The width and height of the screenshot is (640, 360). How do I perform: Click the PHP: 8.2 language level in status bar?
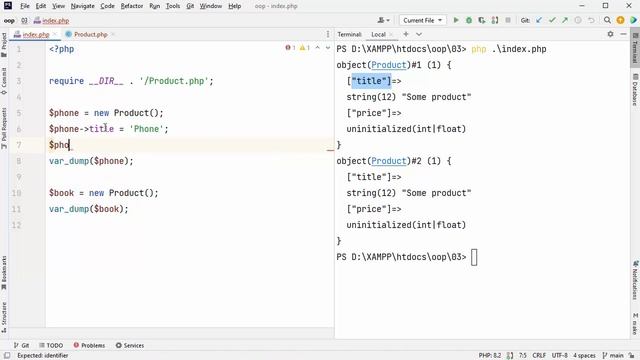(489, 356)
